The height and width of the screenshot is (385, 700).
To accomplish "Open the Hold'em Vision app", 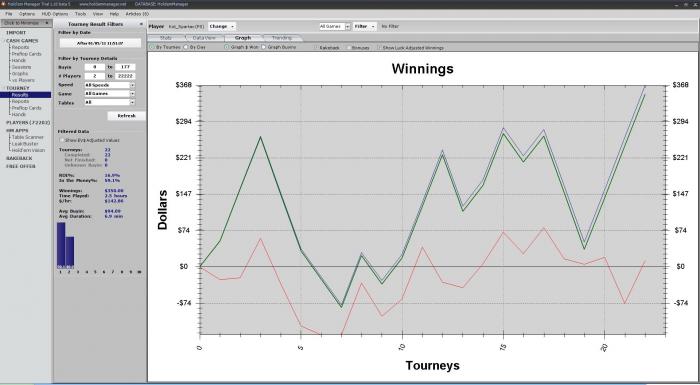I will [28, 151].
